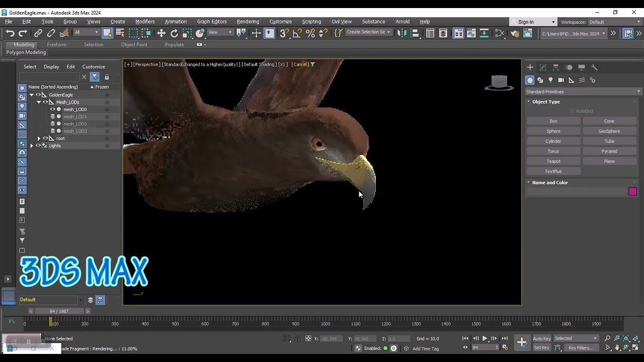Click the time slider at 84 / 1987
Image resolution: width=644 pixels, height=362 pixels.
(x=59, y=311)
